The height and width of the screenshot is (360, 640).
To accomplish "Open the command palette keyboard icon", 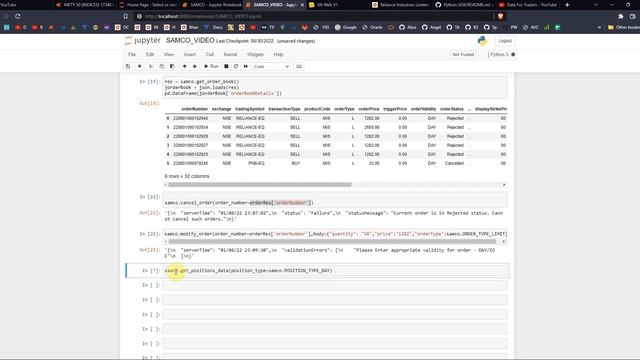I will point(299,67).
